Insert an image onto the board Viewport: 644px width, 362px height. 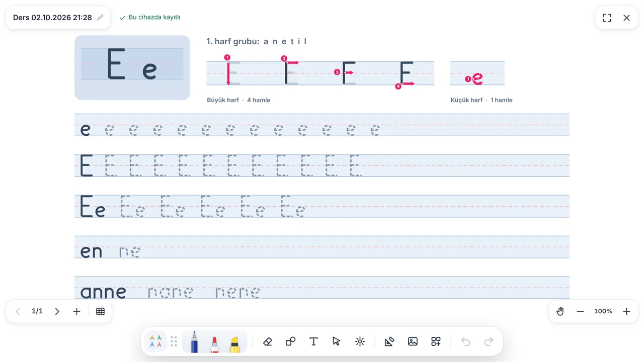tap(413, 342)
